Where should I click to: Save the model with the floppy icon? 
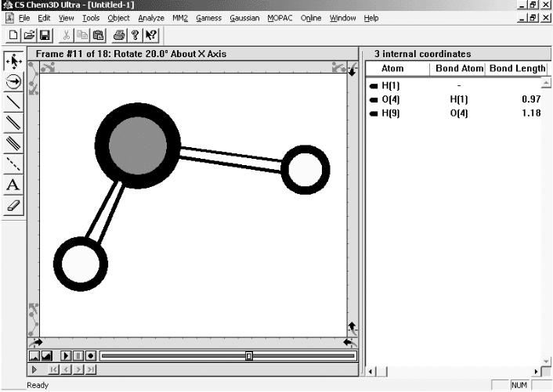[x=45, y=35]
